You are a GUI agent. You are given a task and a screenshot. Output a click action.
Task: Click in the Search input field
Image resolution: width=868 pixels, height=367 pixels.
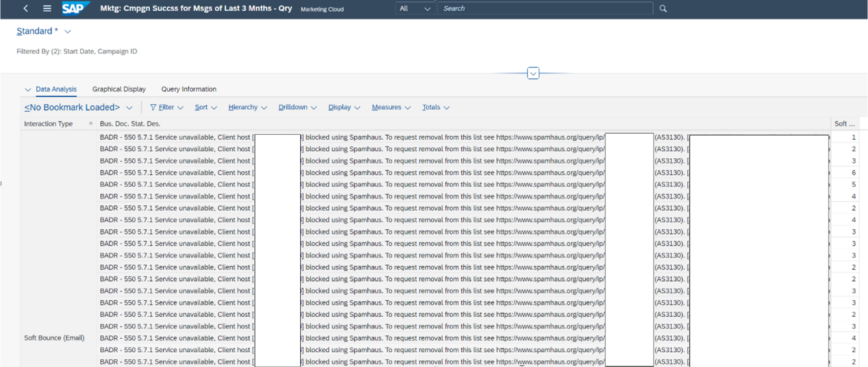coord(544,8)
